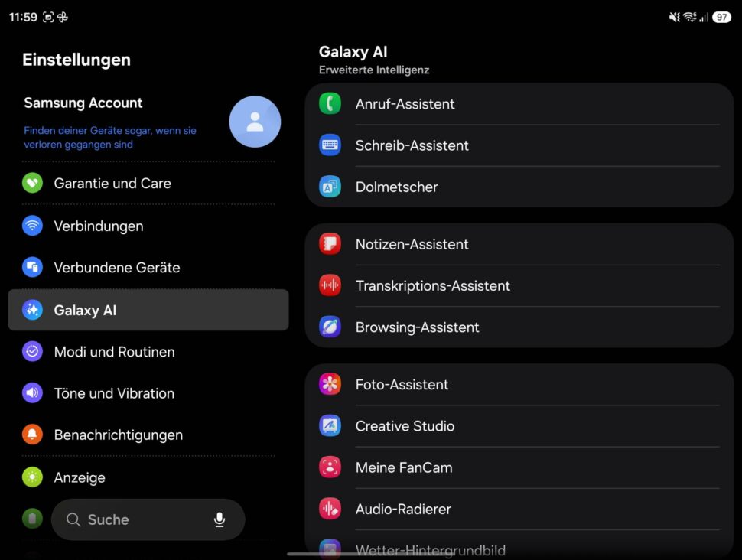Open Samsung Account
Image resolution: width=742 pixels, height=560 pixels.
tap(148, 122)
